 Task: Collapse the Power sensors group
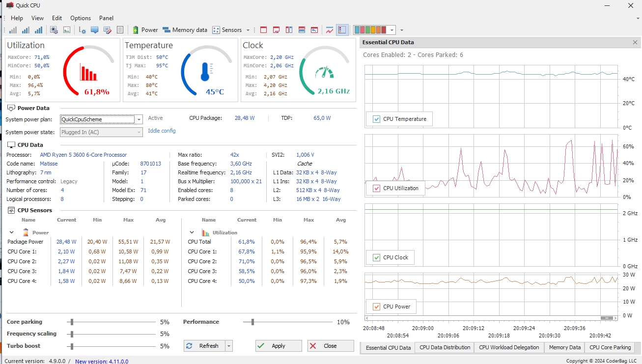(x=11, y=232)
